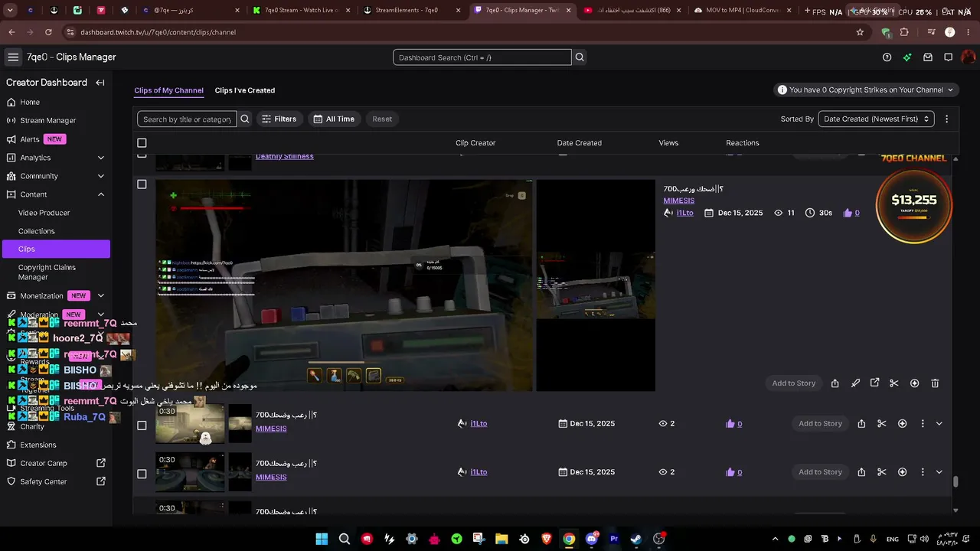Image resolution: width=980 pixels, height=551 pixels.
Task: Share the first MIMESIS clip with 2 views
Action: click(x=861, y=424)
